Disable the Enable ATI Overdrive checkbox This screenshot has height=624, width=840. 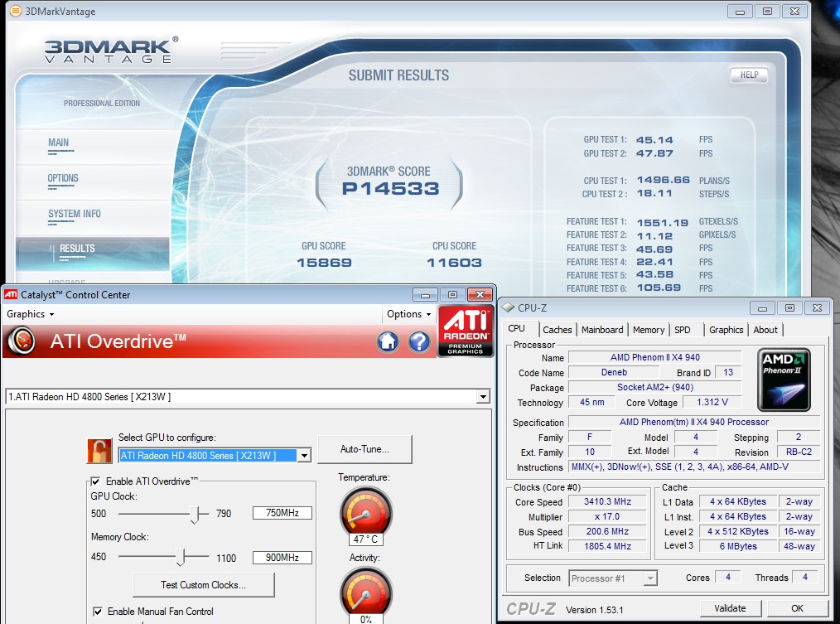pyautogui.click(x=95, y=481)
